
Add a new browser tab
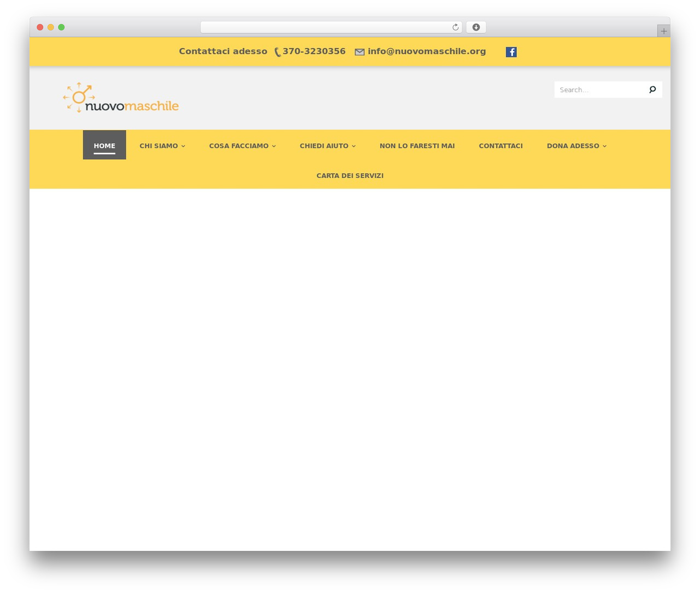coord(663,31)
